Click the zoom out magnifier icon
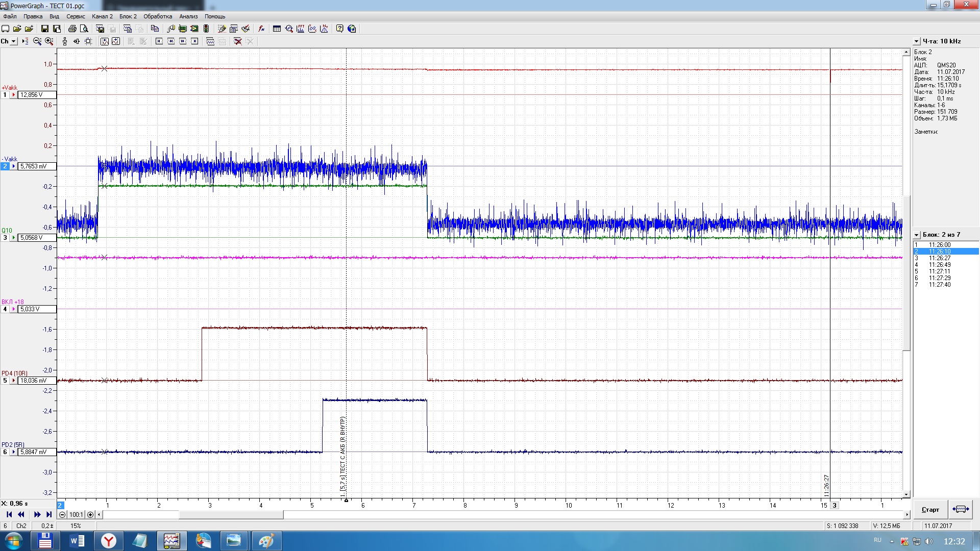The image size is (980, 551). click(x=37, y=41)
